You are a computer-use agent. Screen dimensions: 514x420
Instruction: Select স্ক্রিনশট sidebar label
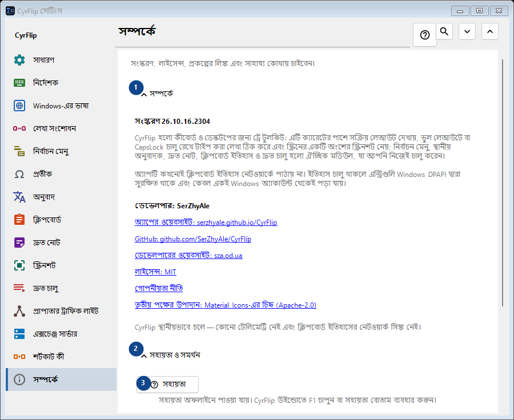[44, 265]
